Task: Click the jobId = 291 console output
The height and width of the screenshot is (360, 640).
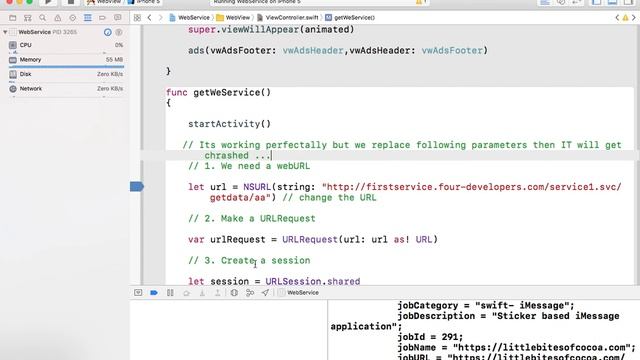Action: coord(430,337)
